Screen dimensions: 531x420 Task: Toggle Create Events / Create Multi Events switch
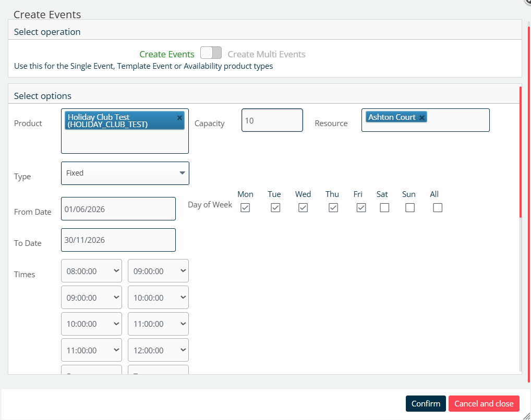point(211,53)
